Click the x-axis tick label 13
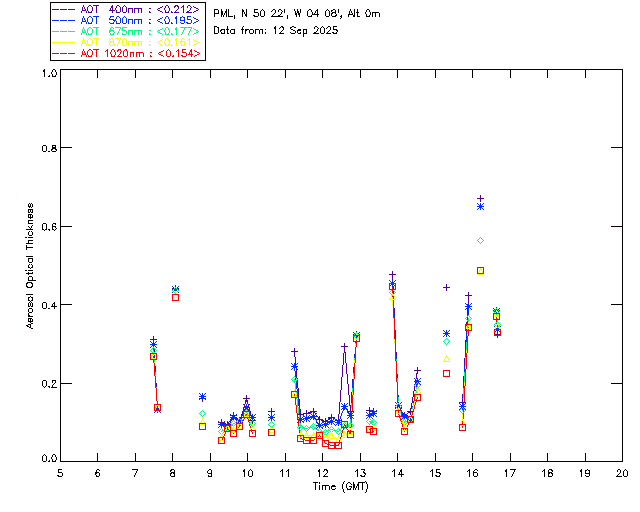 tap(360, 473)
